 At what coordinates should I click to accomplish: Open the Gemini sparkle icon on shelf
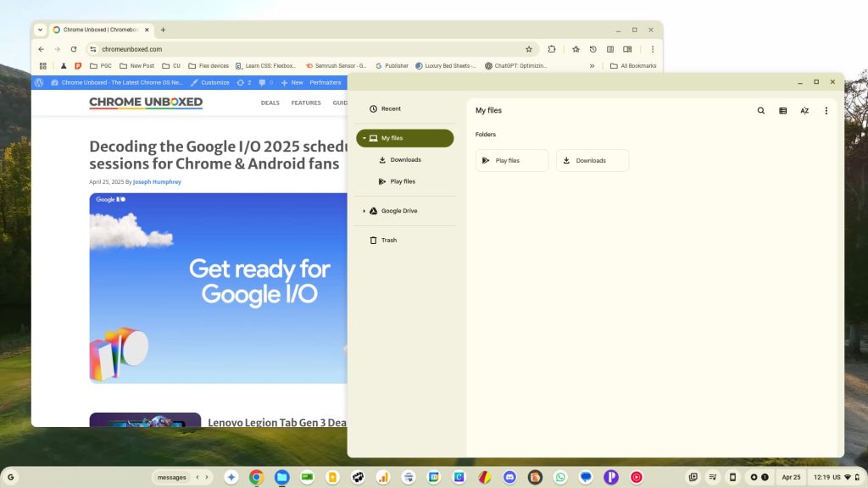231,477
